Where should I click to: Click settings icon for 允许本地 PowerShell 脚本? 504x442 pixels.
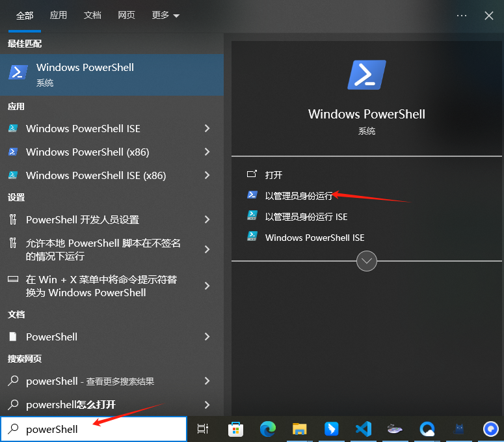pyautogui.click(x=13, y=243)
